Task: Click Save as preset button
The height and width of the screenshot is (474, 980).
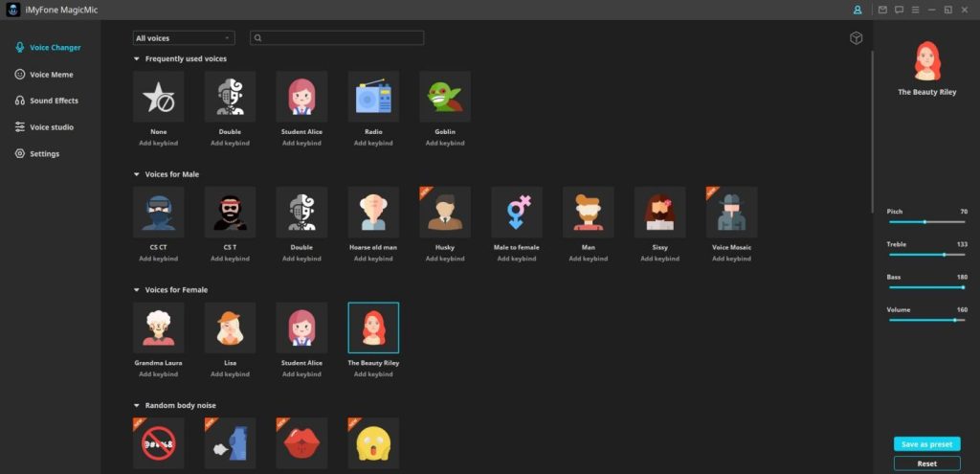Action: tap(926, 444)
